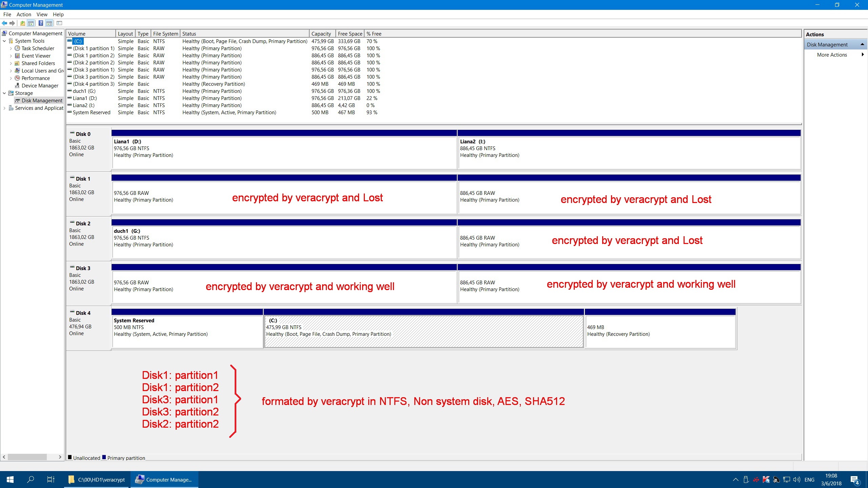Click the blue Back arrow in toolbar
The width and height of the screenshot is (868, 488).
coord(4,23)
